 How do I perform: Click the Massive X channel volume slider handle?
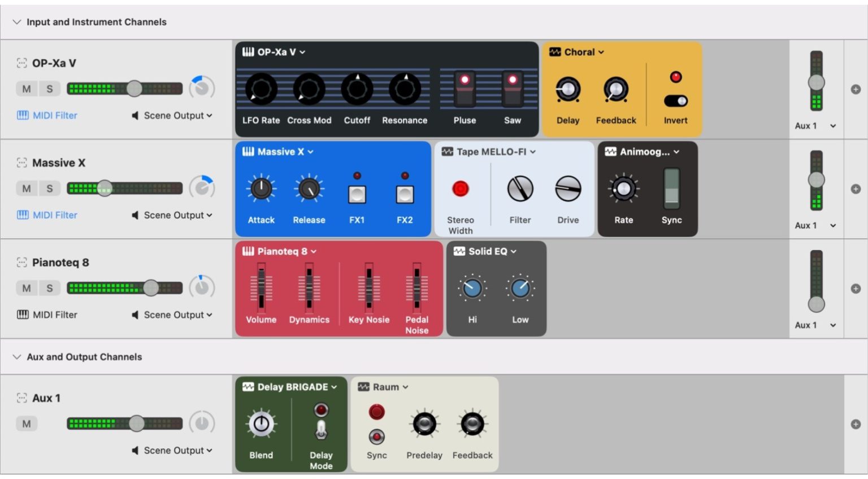tap(105, 188)
